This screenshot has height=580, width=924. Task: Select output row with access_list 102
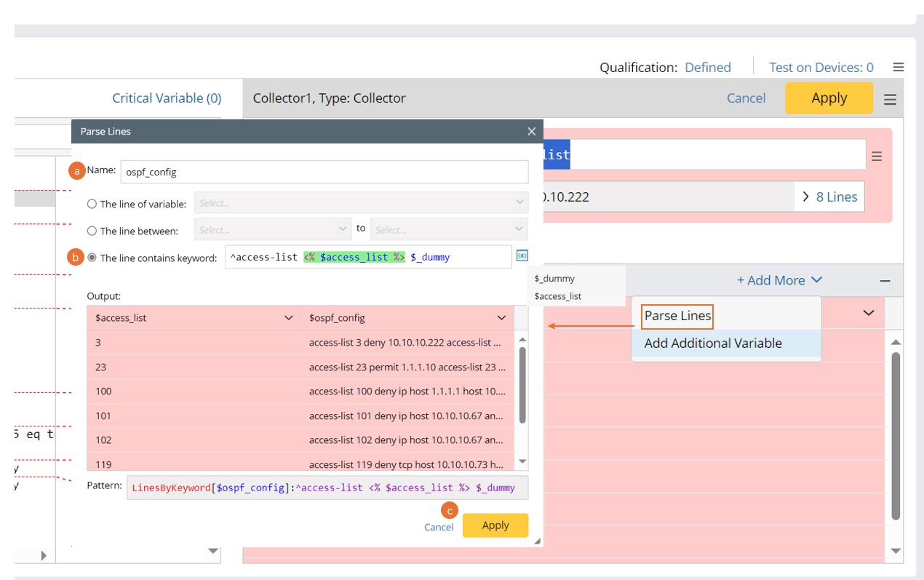[x=300, y=440]
